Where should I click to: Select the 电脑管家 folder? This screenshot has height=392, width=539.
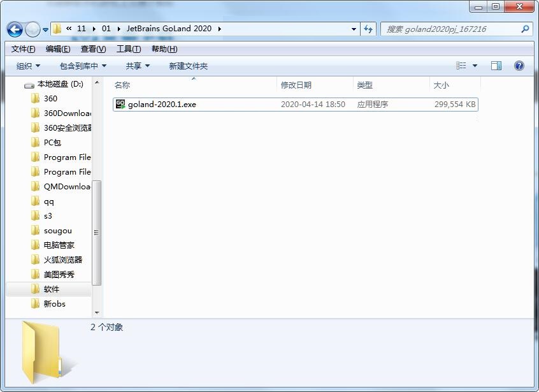(59, 245)
